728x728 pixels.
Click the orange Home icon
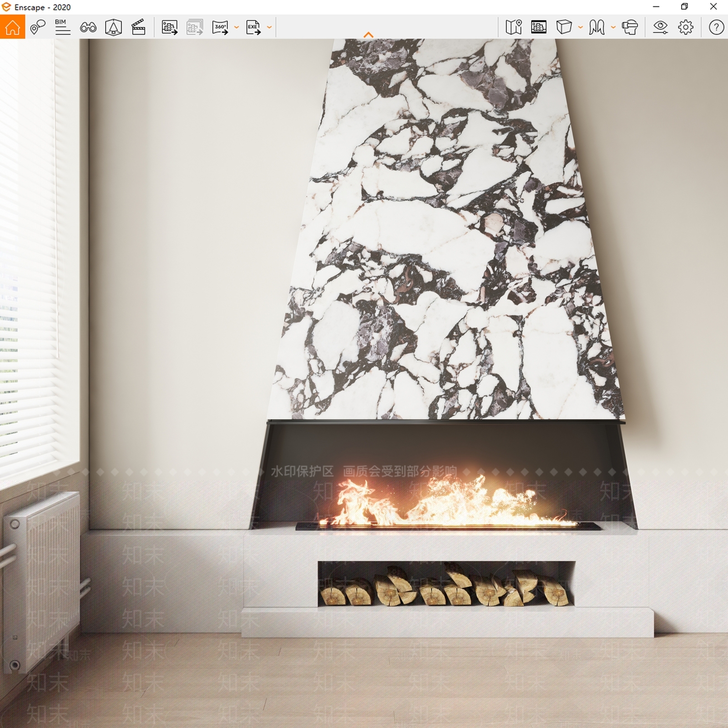point(12,27)
